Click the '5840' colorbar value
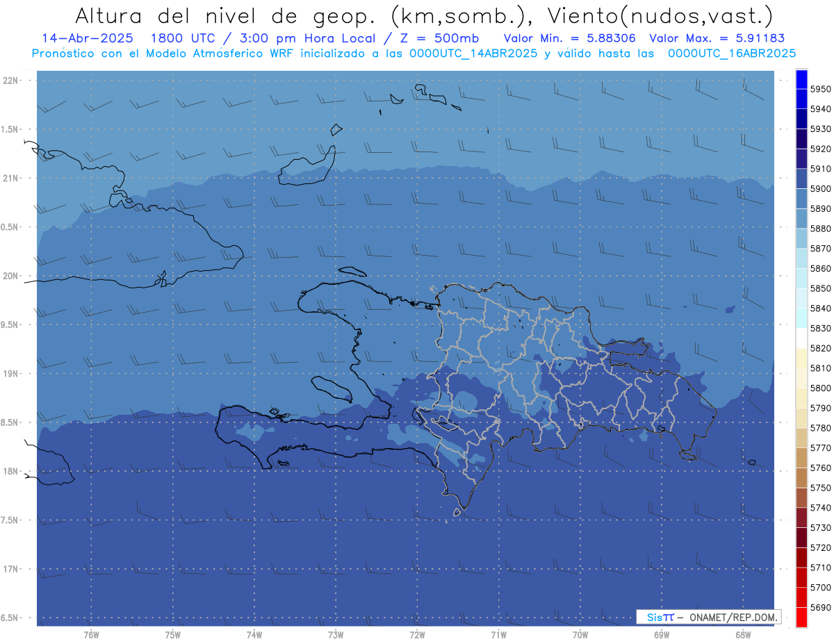The height and width of the screenshot is (644, 834). (x=821, y=308)
